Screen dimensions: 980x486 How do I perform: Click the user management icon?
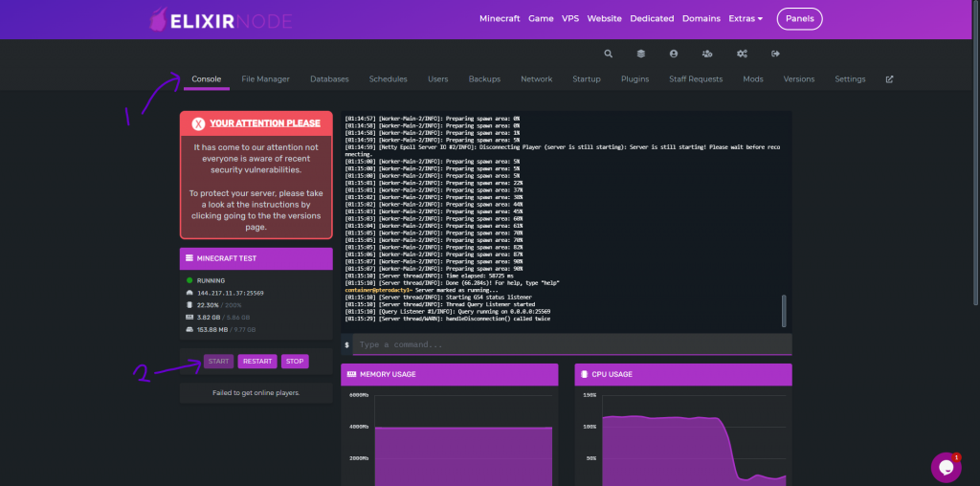707,54
